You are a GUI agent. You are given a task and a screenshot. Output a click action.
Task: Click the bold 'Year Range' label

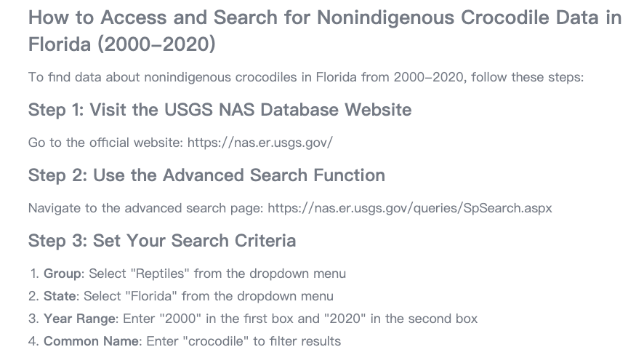81,319
